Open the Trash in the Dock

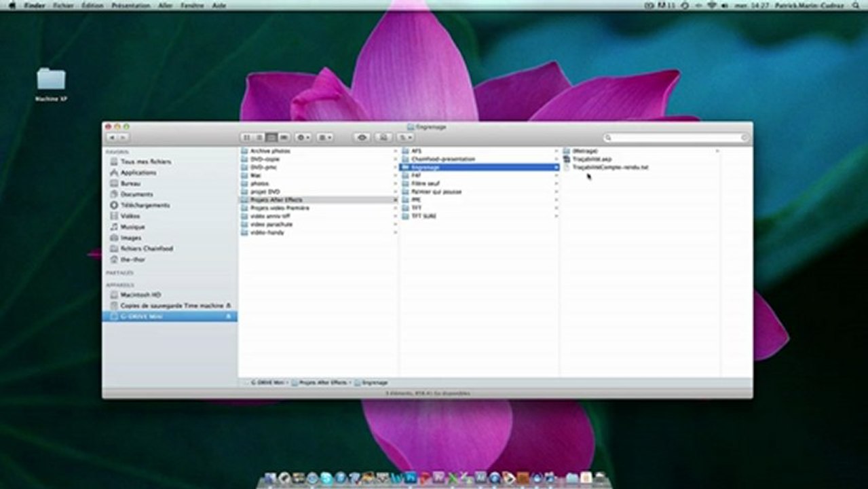pyautogui.click(x=599, y=478)
